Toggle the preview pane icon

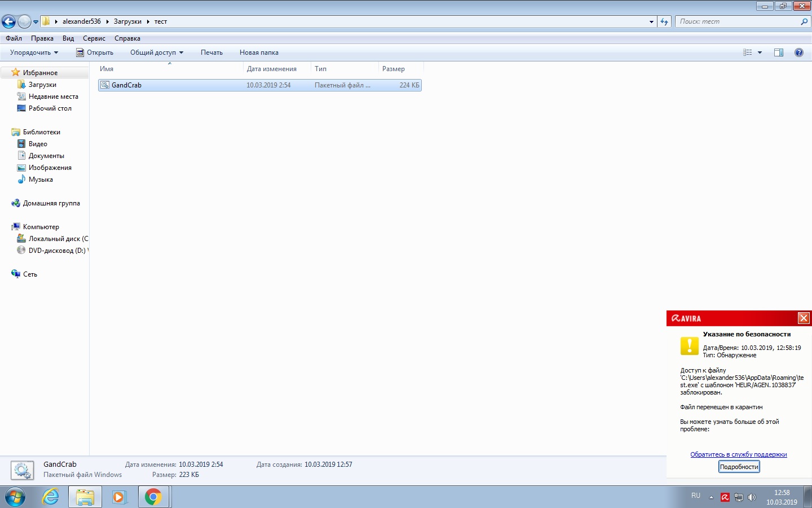[779, 52]
